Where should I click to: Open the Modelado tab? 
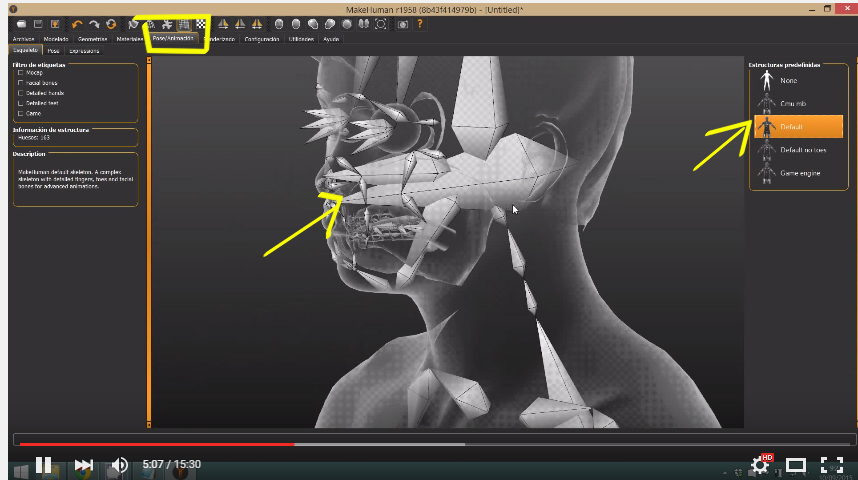tap(56, 39)
